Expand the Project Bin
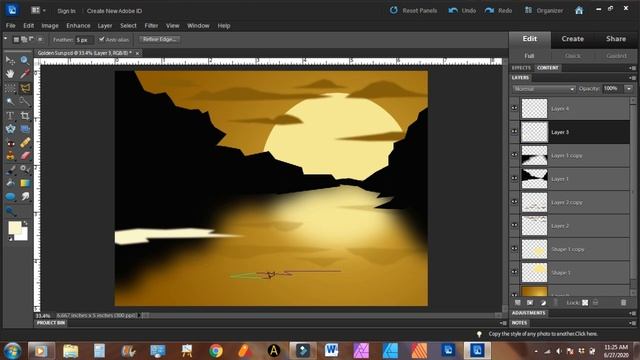The image size is (640, 360). point(51,323)
